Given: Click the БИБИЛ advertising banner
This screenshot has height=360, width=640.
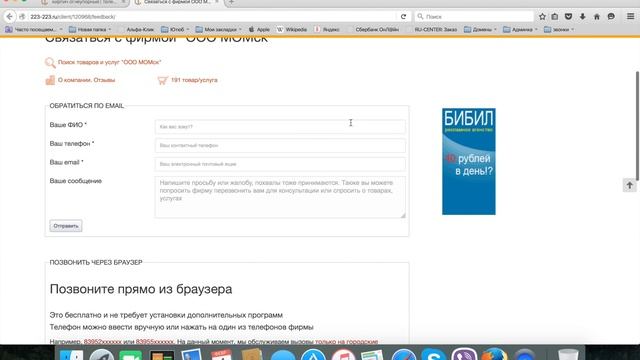Looking at the screenshot, I should tap(469, 161).
